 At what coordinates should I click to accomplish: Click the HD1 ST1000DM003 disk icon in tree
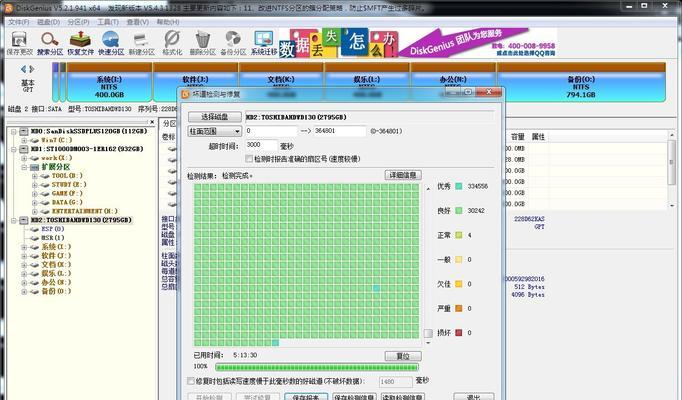(24, 149)
